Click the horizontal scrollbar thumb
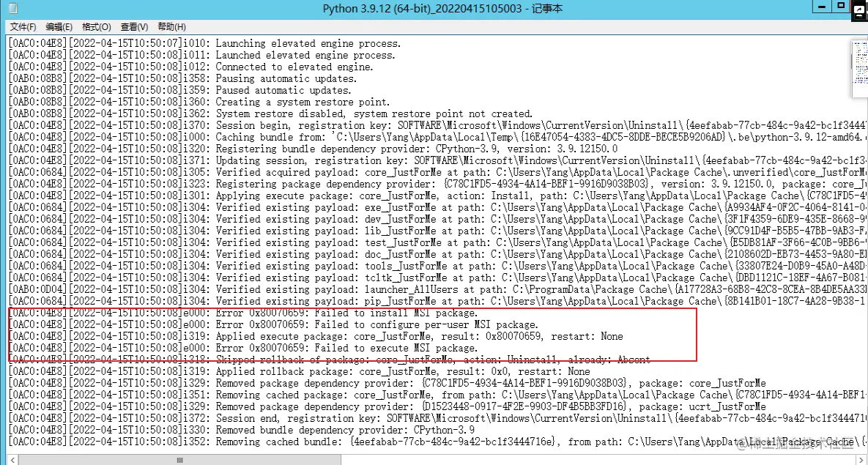The height and width of the screenshot is (465, 868). (179, 458)
